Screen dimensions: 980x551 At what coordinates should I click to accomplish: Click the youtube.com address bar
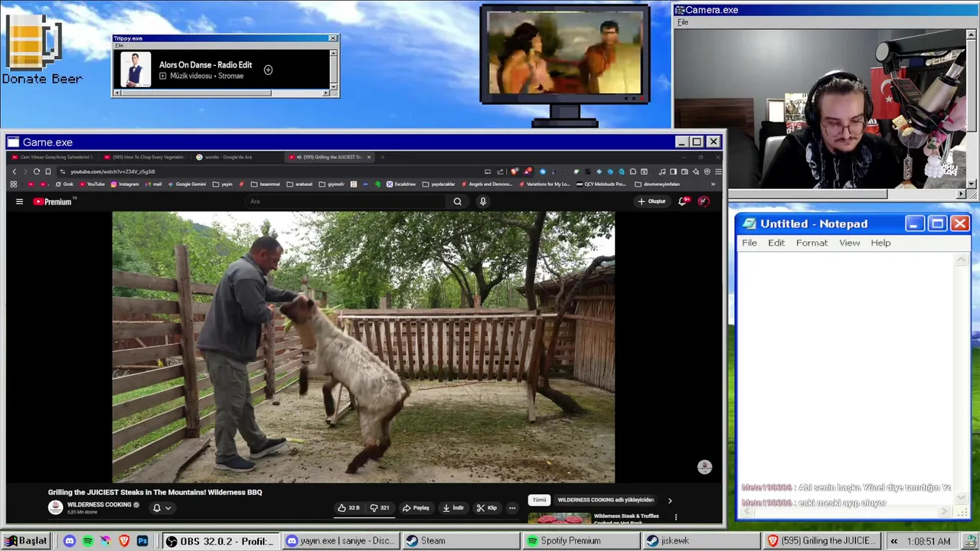pos(268,171)
